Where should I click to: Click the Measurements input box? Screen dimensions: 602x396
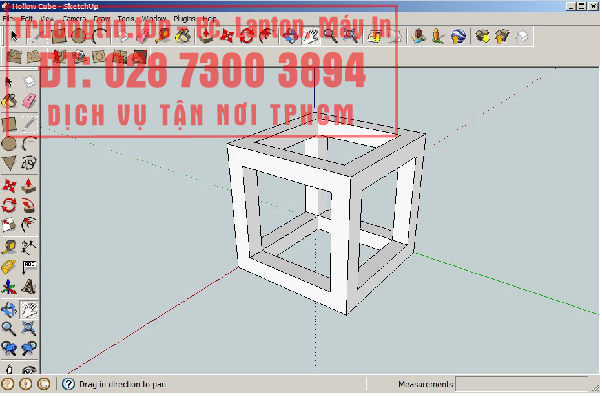[x=522, y=385]
